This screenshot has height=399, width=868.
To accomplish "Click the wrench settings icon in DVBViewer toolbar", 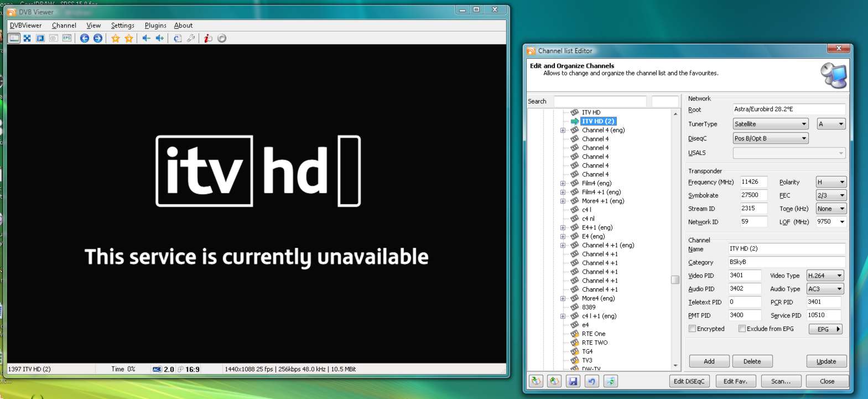I will pyautogui.click(x=191, y=38).
